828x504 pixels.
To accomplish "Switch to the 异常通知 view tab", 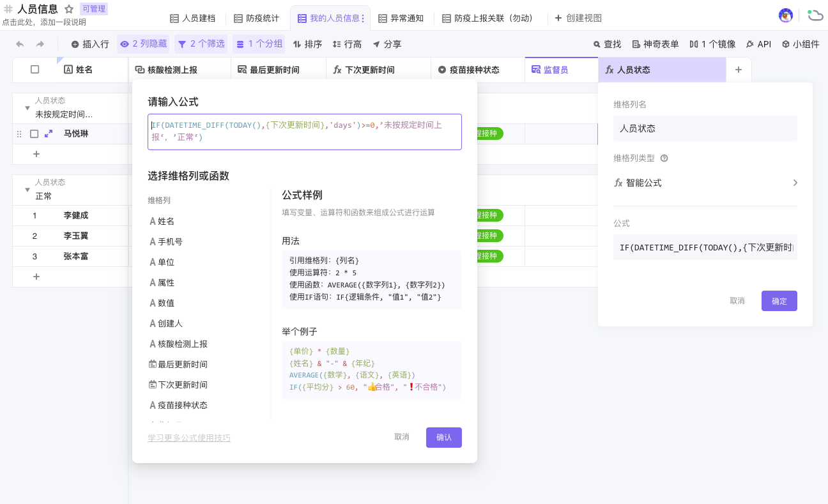I will tap(401, 18).
